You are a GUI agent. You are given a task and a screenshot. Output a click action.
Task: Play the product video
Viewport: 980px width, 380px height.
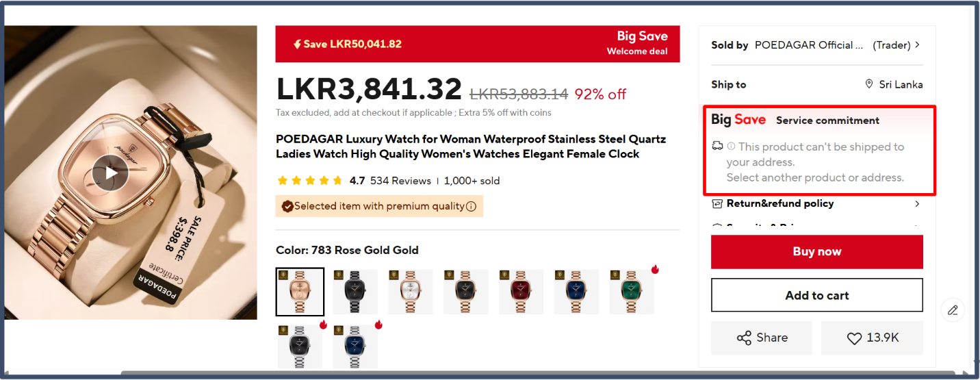click(111, 173)
